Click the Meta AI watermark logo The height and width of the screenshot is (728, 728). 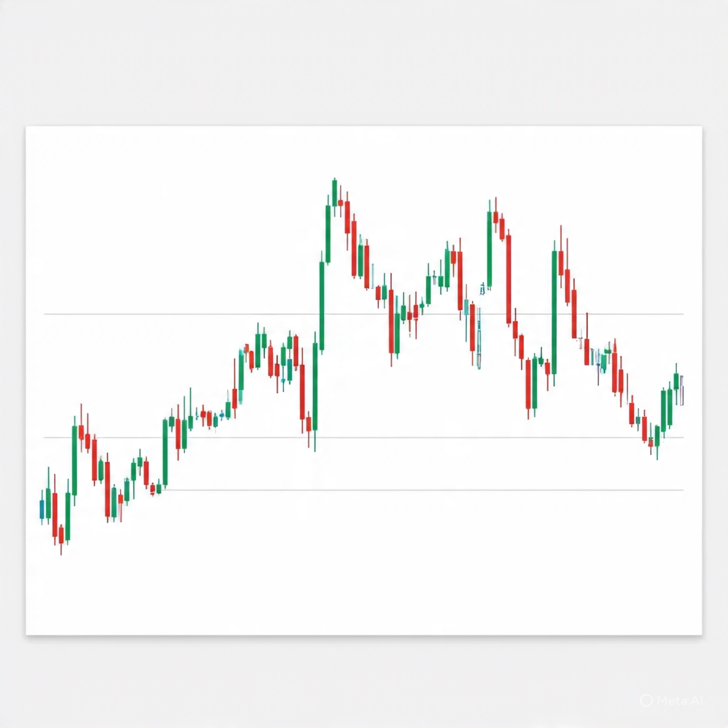[x=646, y=701]
